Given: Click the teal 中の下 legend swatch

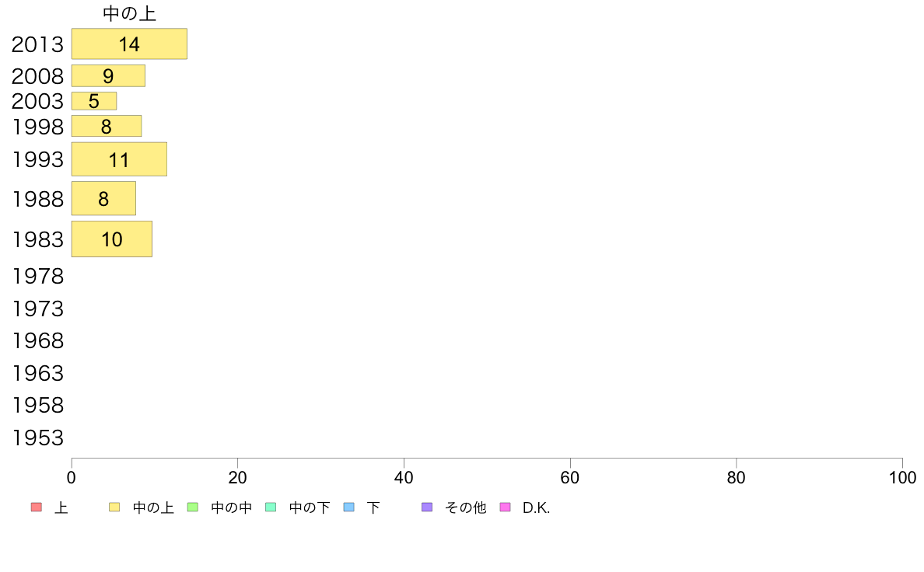Looking at the screenshot, I should click(x=271, y=507).
